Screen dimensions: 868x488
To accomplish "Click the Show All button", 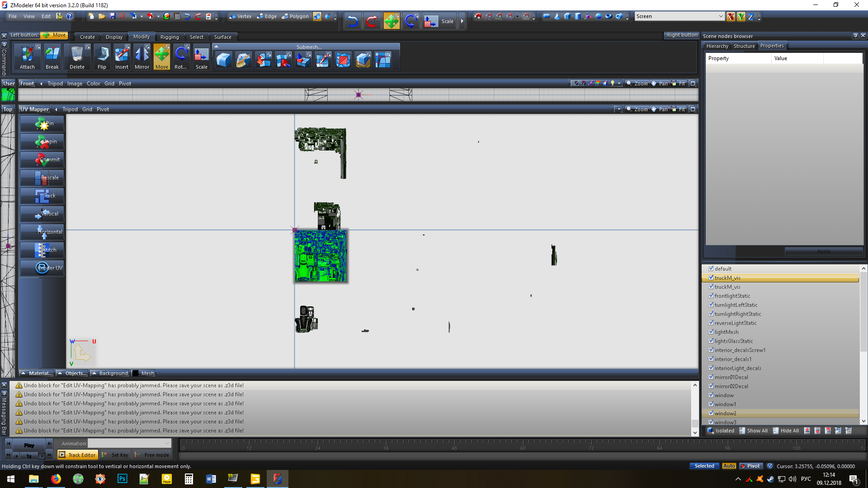I will (x=754, y=431).
